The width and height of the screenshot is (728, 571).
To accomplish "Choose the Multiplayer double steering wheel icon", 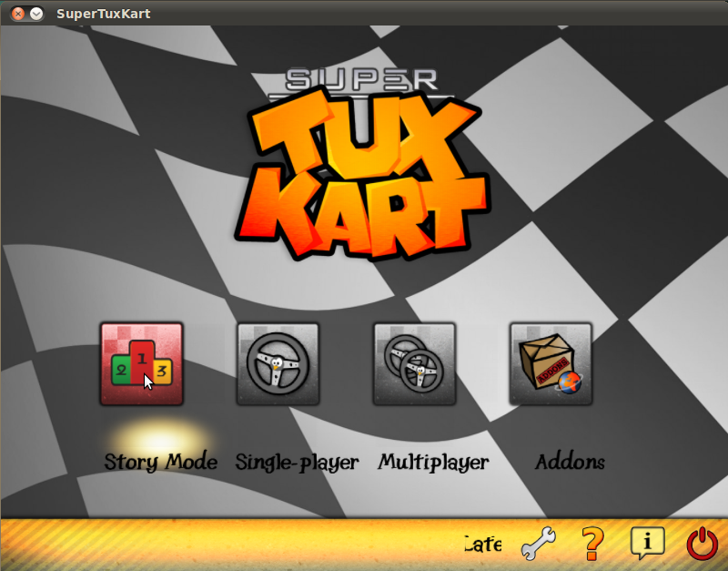I will tap(414, 363).
